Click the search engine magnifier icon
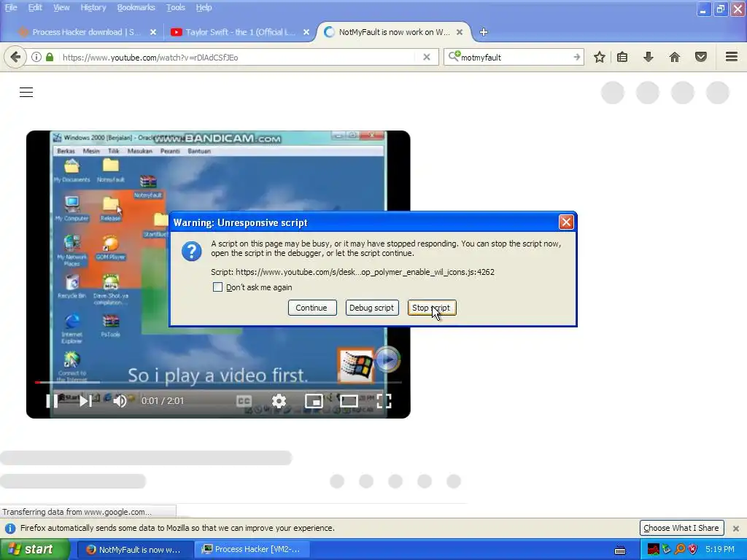 (454, 57)
